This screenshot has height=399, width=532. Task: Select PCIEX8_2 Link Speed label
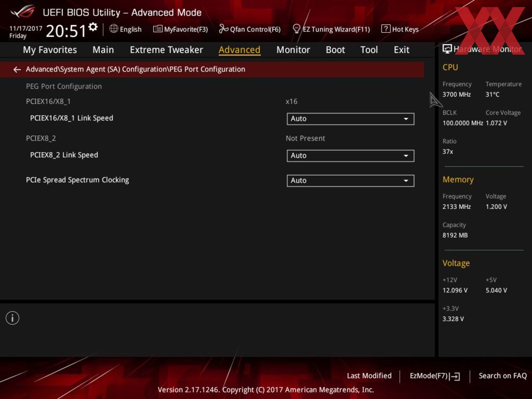64,155
